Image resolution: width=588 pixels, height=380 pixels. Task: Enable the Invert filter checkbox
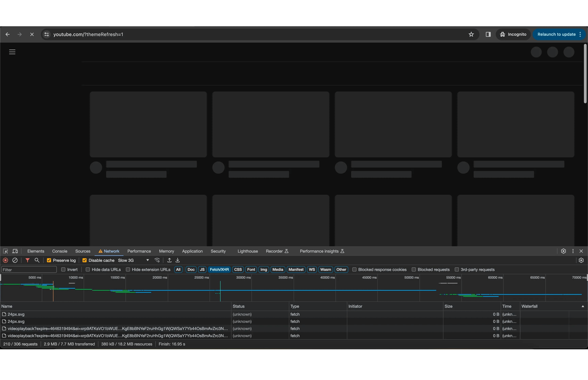pyautogui.click(x=63, y=269)
